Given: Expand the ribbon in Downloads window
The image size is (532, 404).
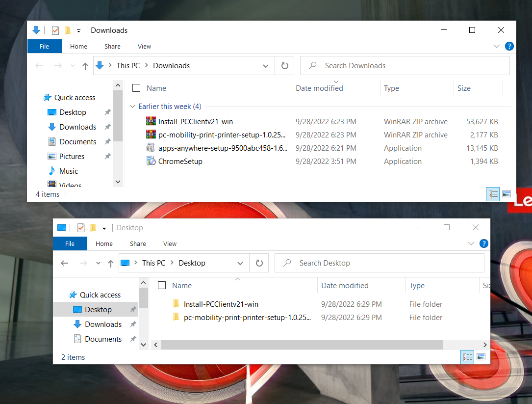Looking at the screenshot, I should (x=496, y=46).
